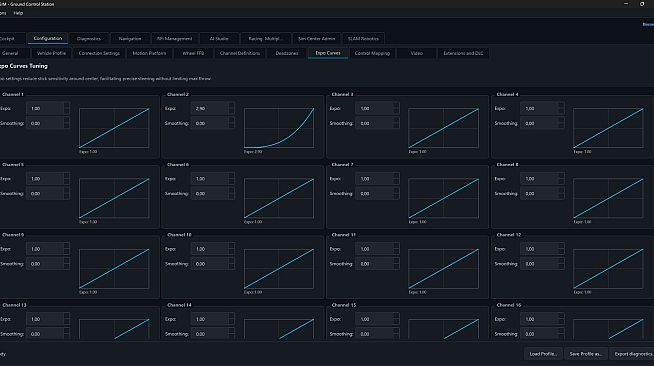Increase Channel 5 Expo with up arrow
This screenshot has width=654, height=366.
[x=67, y=176]
